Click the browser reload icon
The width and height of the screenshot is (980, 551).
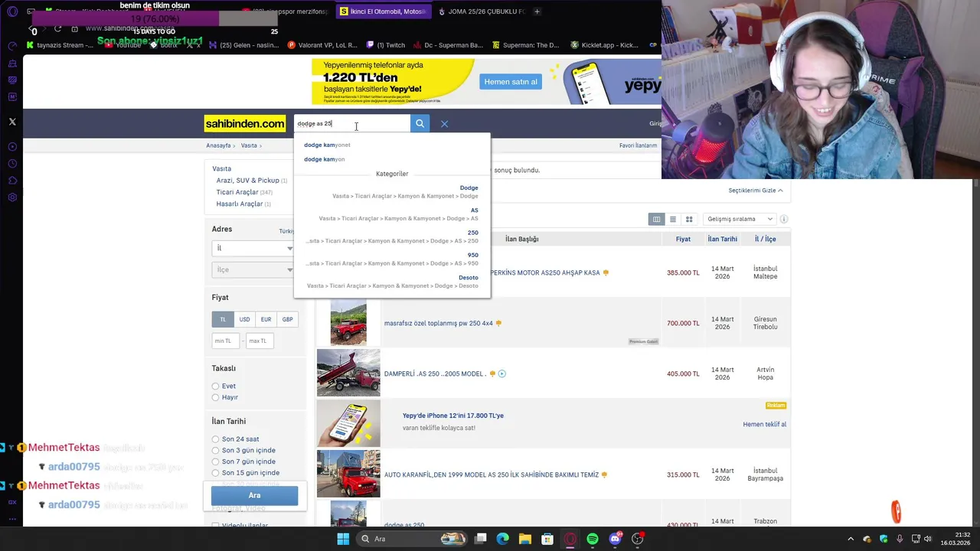pyautogui.click(x=57, y=29)
